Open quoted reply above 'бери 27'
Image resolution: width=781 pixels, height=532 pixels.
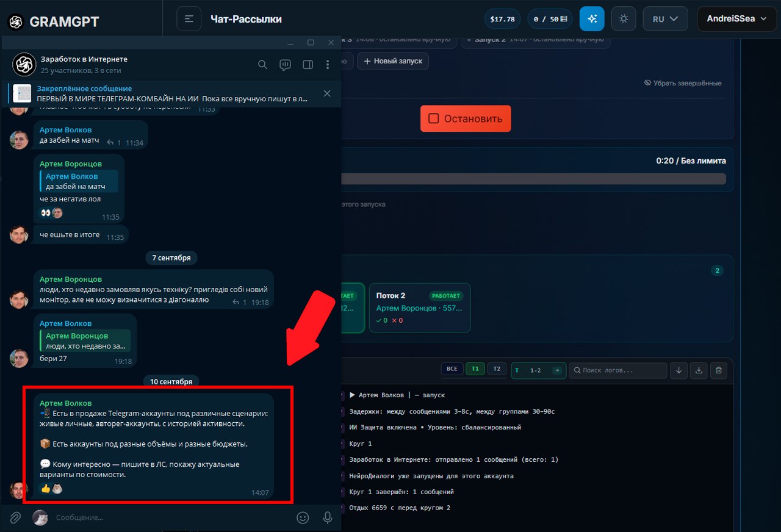pos(85,341)
